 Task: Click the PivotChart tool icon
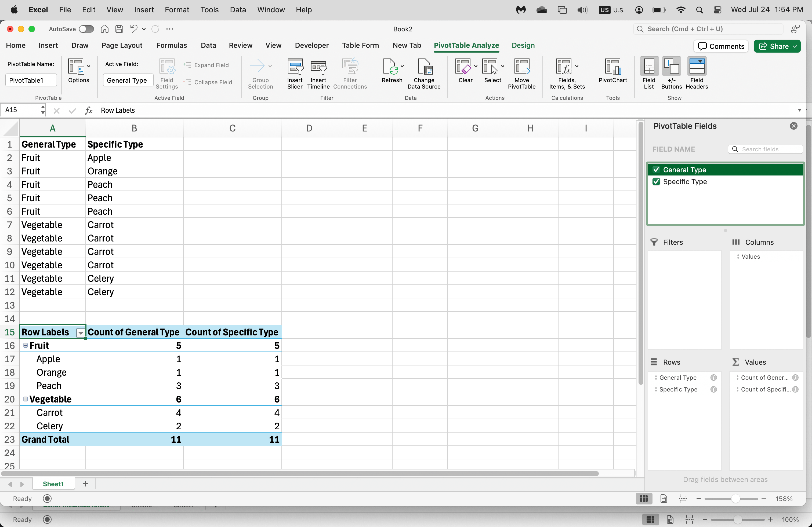coord(612,67)
